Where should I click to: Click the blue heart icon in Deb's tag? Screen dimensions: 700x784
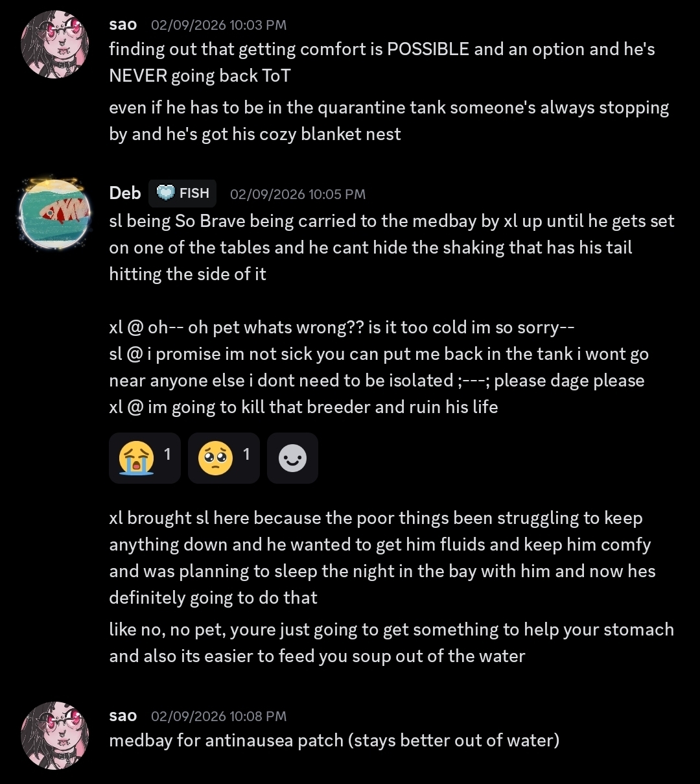coord(166,193)
